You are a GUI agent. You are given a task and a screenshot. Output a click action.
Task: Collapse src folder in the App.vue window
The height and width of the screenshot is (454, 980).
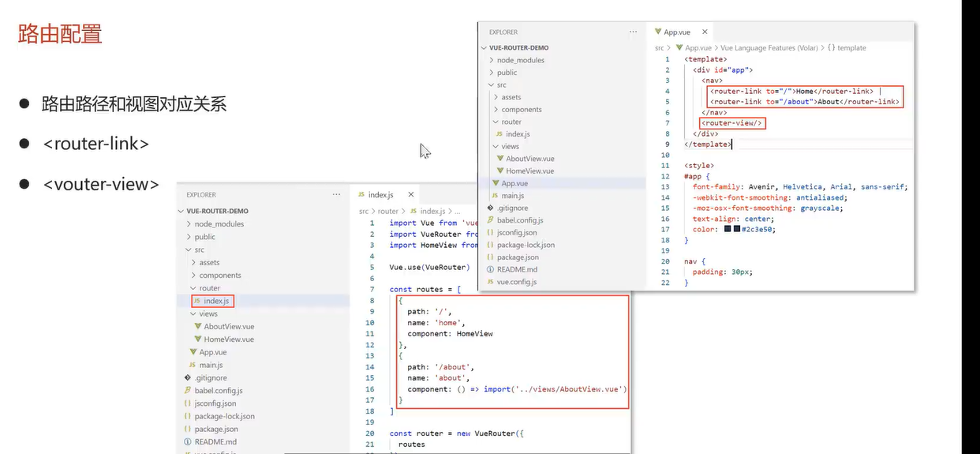coord(502,84)
